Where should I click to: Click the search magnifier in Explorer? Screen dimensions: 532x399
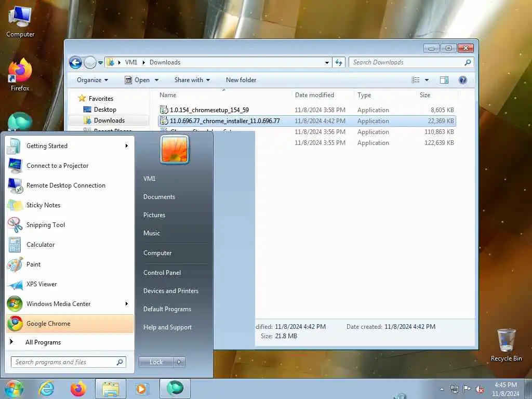(x=468, y=62)
